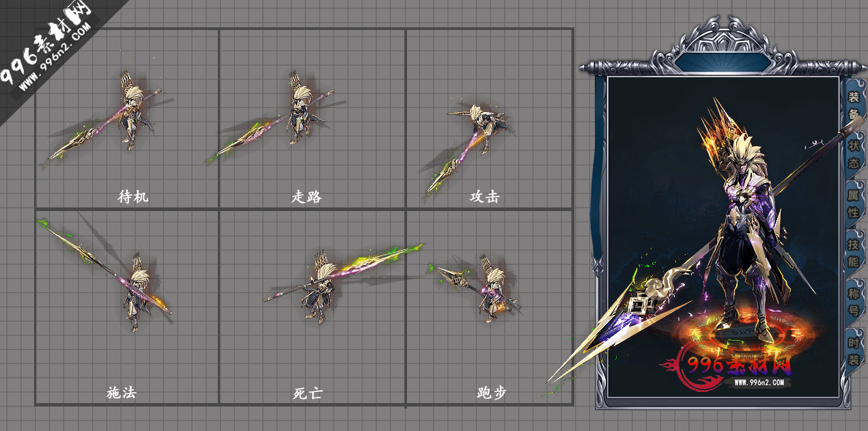Click the 待机 caption text
Viewport: 868px width, 431px height.
pos(133,197)
